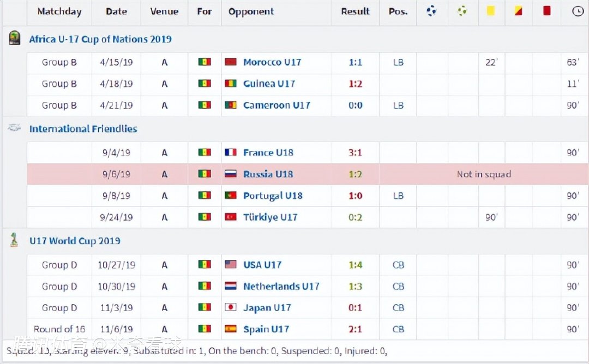Click the Africa U-17 Cup trophy icon

15,38
